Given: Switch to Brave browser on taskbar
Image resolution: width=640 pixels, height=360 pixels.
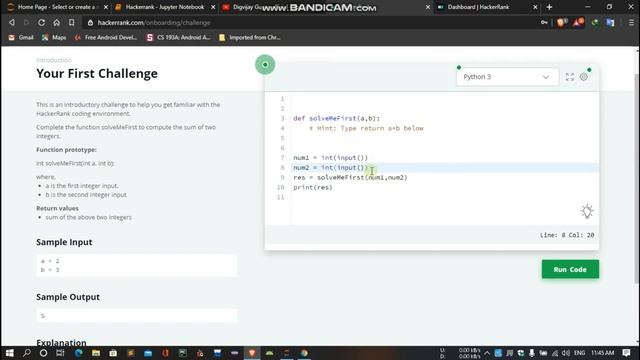Looking at the screenshot, I should pyautogui.click(x=252, y=353).
